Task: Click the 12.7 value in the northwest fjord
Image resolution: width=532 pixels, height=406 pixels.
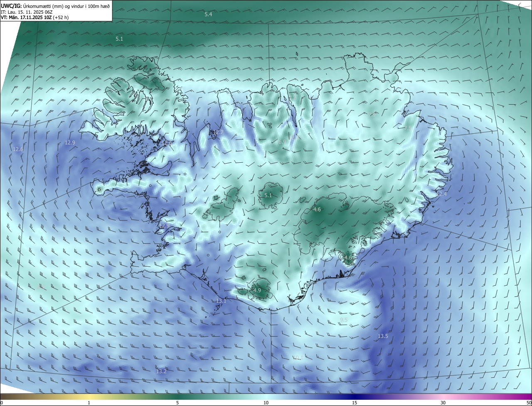Action: 218,132
